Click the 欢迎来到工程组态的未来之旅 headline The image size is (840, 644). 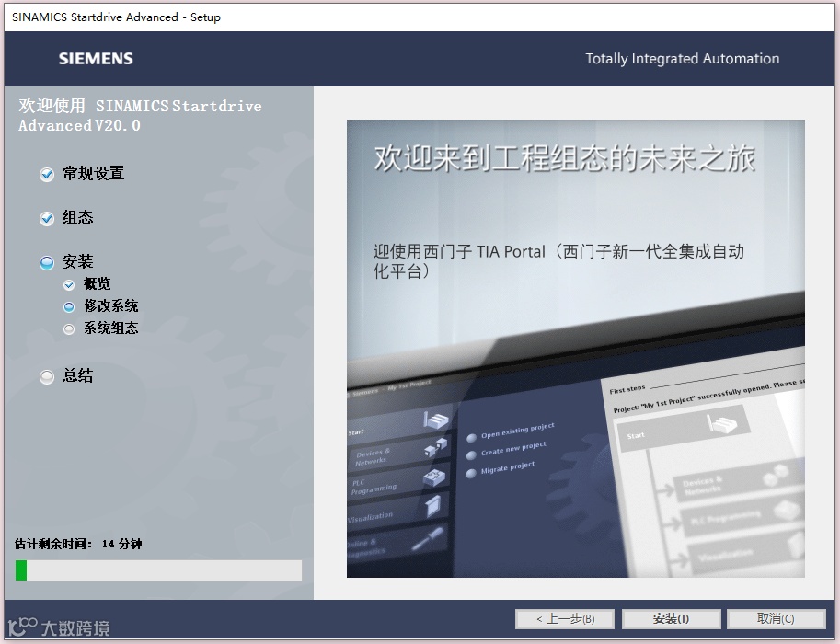point(565,158)
